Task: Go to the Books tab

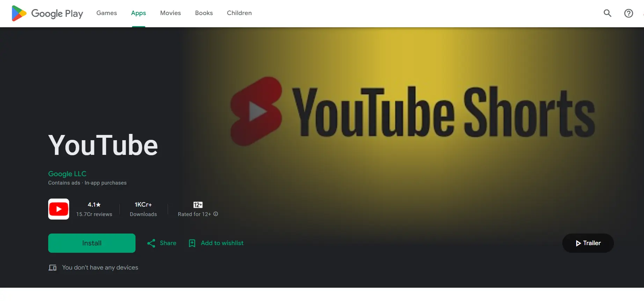Action: [x=204, y=13]
